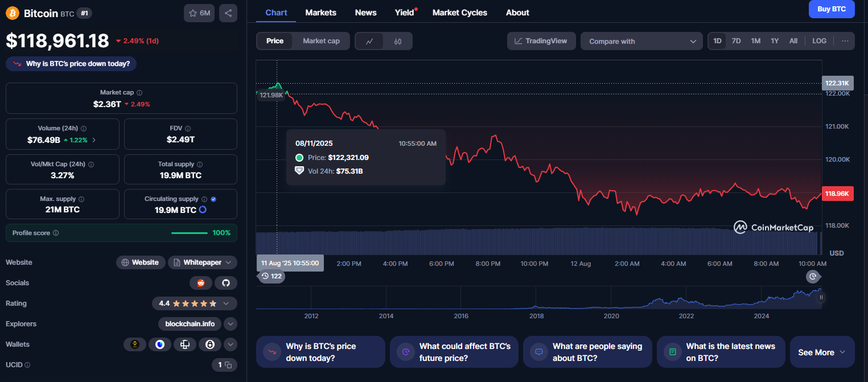The height and width of the screenshot is (382, 868).
Task: Open the Markets tab
Action: [x=320, y=13]
